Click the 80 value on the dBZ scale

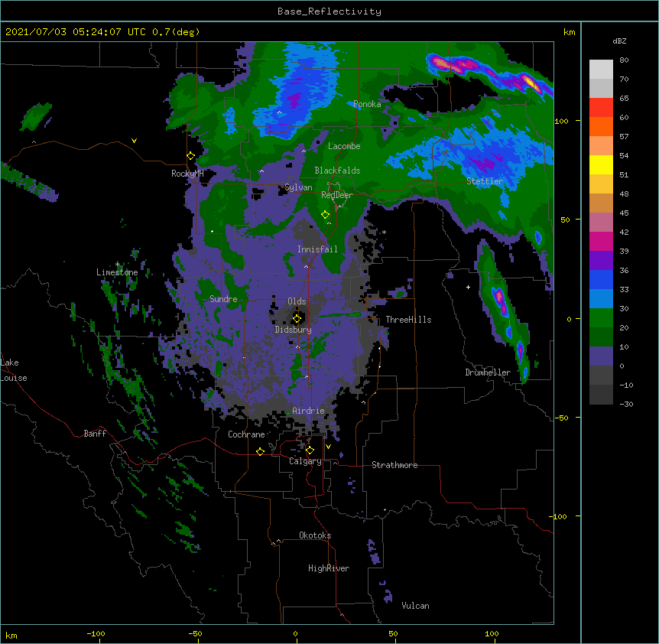pos(624,60)
